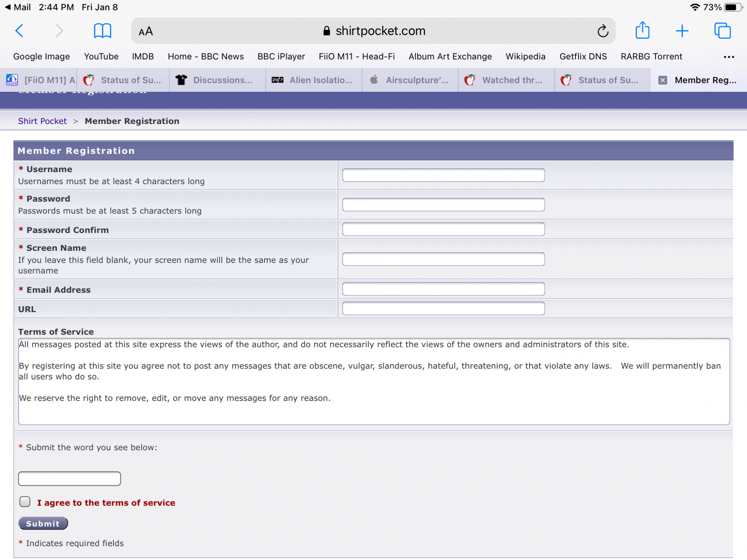The image size is (747, 560).
Task: Open the AA reader text-size menu
Action: [x=146, y=31]
